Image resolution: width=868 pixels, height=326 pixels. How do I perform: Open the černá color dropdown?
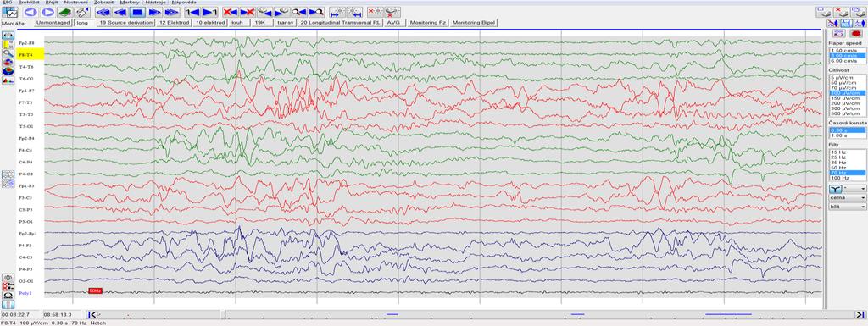click(848, 197)
